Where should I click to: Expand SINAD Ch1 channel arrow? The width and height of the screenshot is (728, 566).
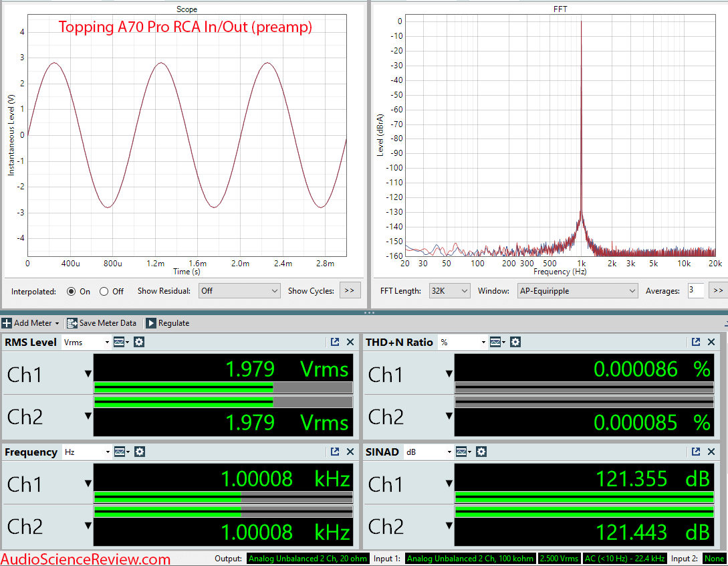pyautogui.click(x=449, y=483)
